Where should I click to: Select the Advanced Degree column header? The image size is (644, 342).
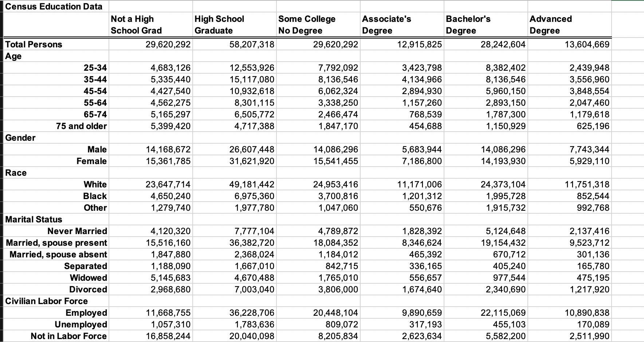[550, 25]
